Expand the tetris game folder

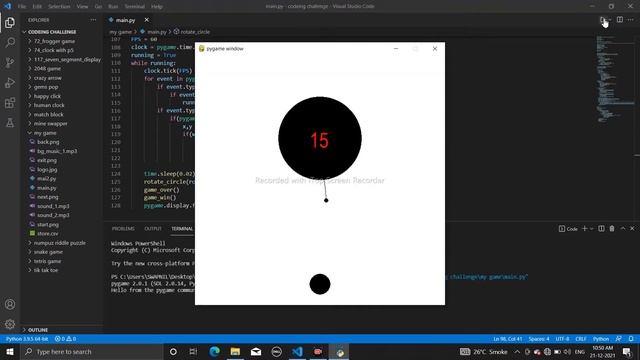[x=47, y=261]
